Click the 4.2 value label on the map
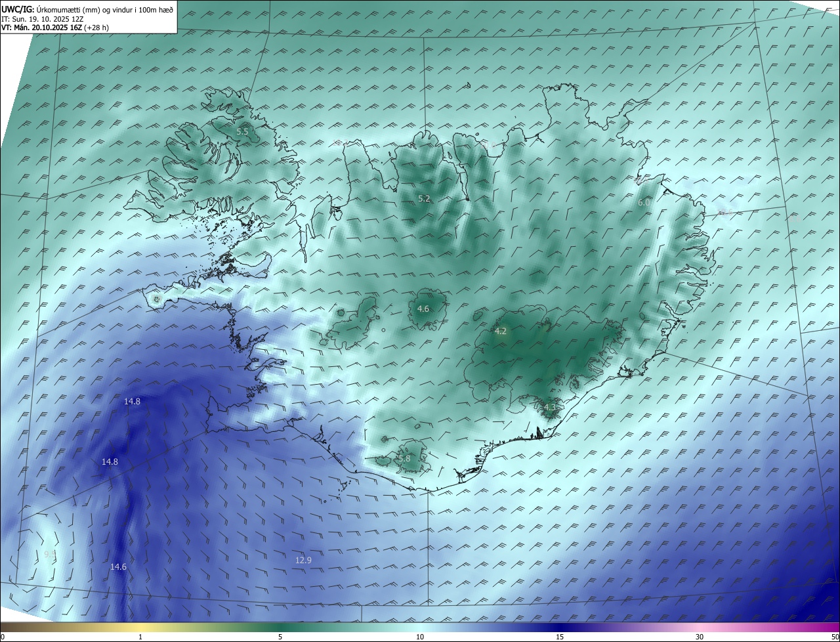 click(500, 332)
